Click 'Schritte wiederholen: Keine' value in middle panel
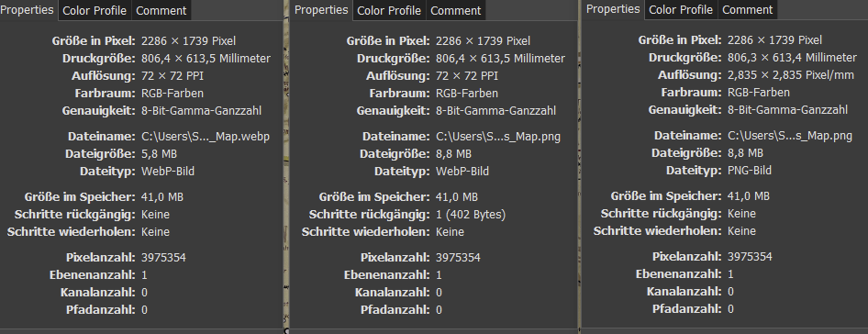 coord(450,232)
